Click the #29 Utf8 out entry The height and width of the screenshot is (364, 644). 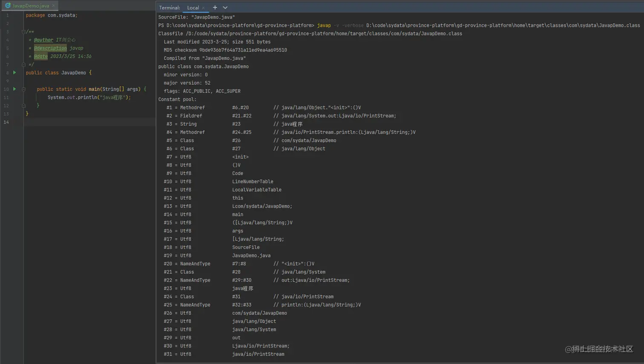(x=202, y=338)
